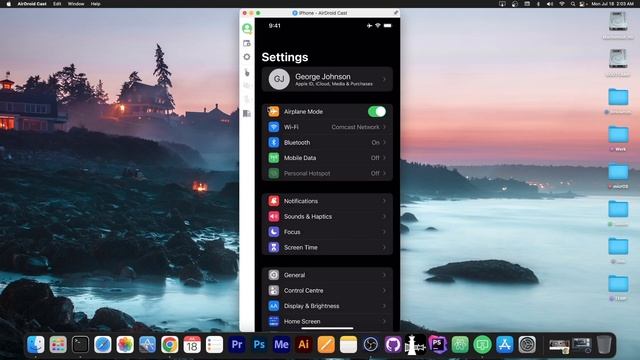Viewport: 640px width, 360px height.
Task: Tap the Mobile Data "Off" status
Action: (375, 158)
